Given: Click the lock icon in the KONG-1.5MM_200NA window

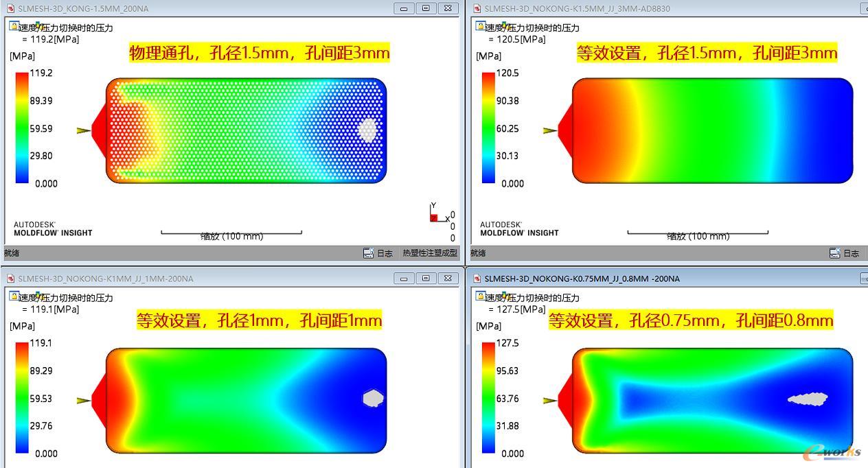Looking at the screenshot, I should (x=14, y=26).
